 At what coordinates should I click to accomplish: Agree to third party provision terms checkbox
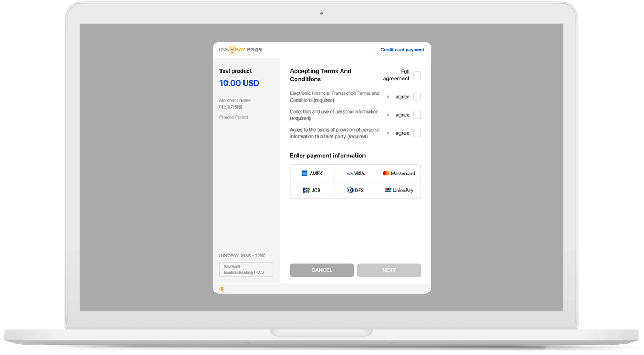(417, 133)
